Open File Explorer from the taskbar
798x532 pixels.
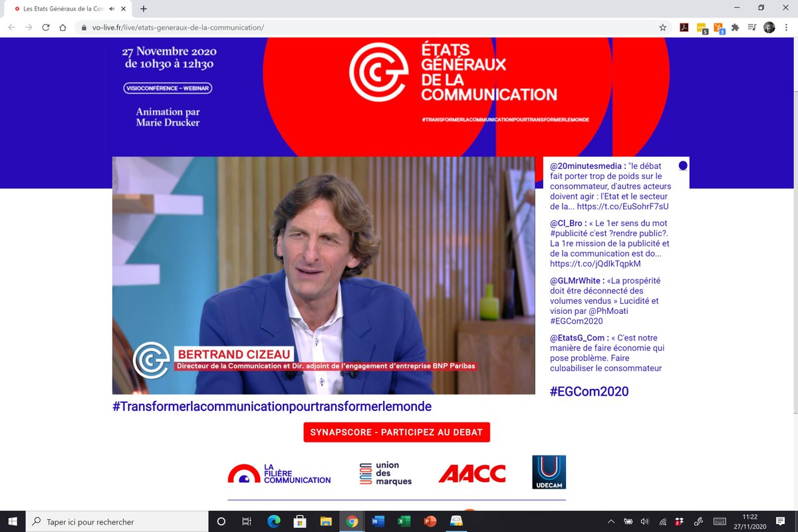tap(326, 521)
